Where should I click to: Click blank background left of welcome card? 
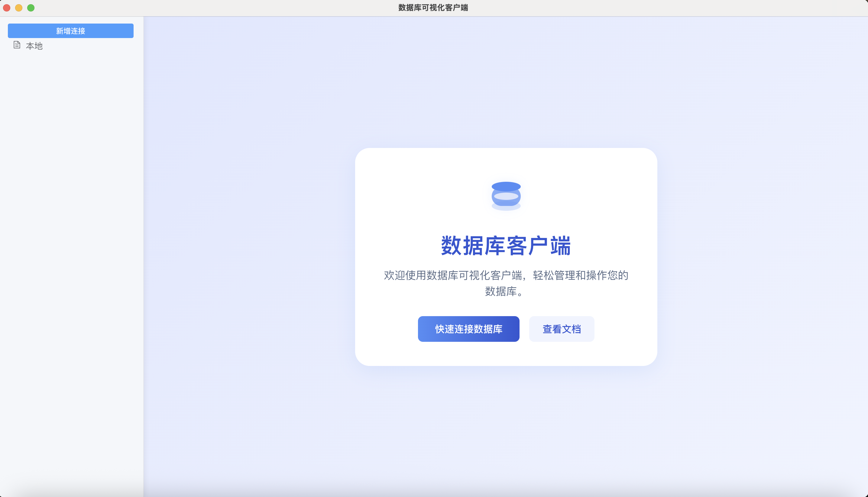pos(249,256)
